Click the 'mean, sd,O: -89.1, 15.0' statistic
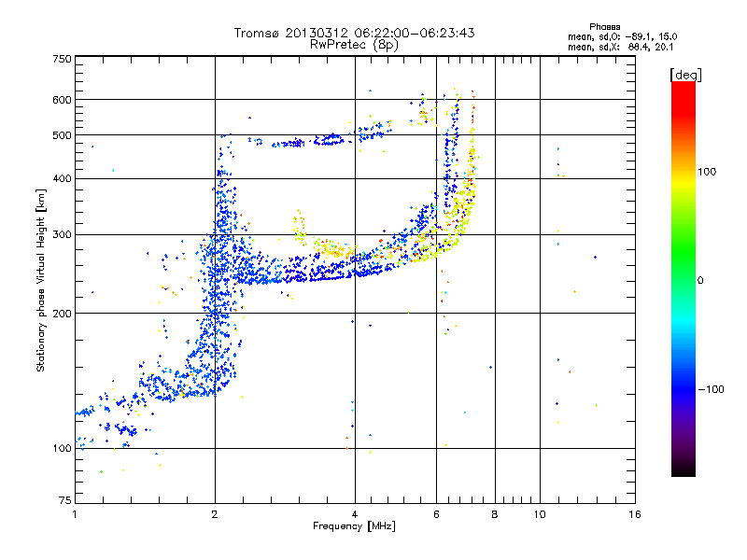This screenshot has height=560, width=747. coord(622,36)
